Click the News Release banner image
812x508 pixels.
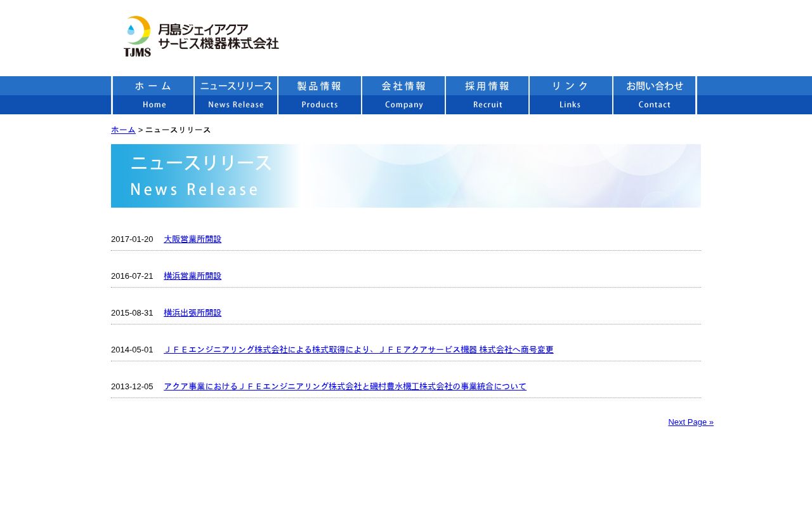click(x=406, y=176)
